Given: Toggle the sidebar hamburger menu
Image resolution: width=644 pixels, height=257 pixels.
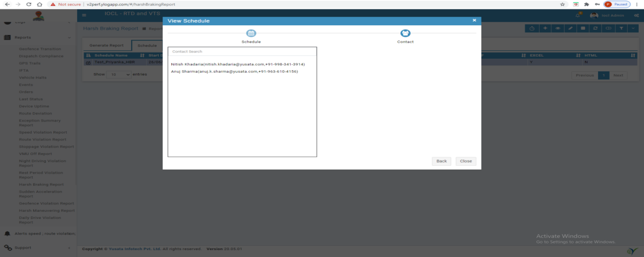Looking at the screenshot, I should click(84, 15).
